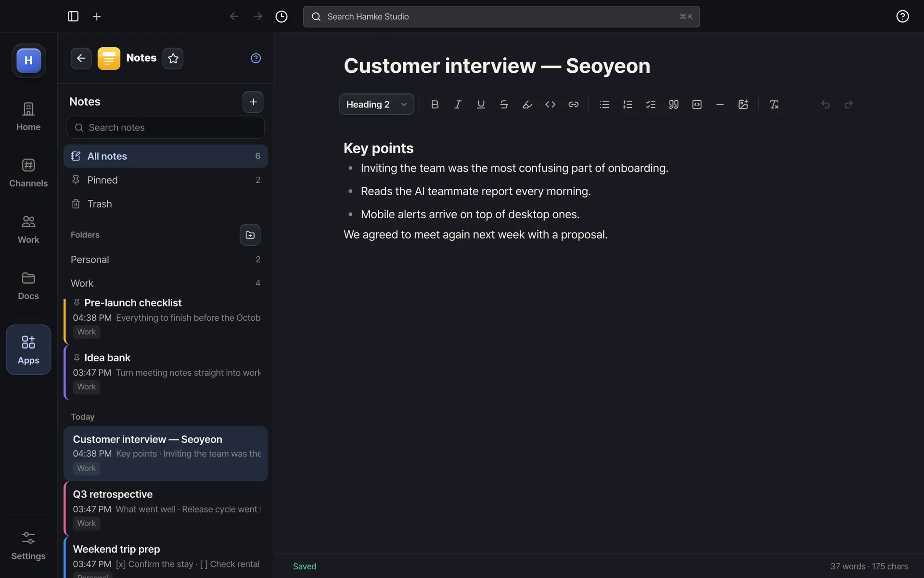This screenshot has width=924, height=578.
Task: Open the Personal folder
Action: pos(166,260)
